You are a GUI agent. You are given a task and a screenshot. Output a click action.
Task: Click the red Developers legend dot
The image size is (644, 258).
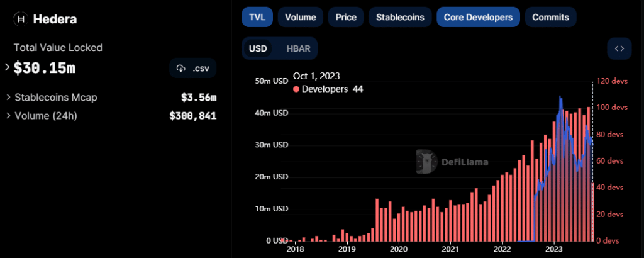pyautogui.click(x=296, y=89)
